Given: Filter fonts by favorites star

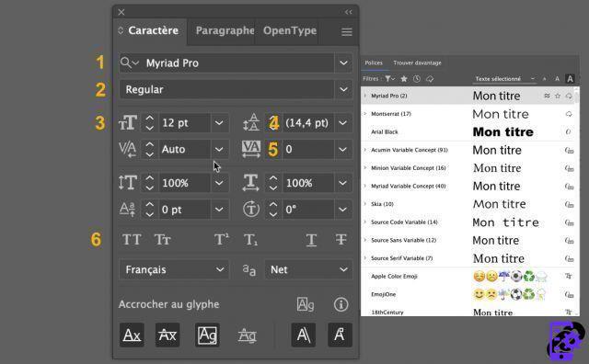Looking at the screenshot, I should coord(404,79).
